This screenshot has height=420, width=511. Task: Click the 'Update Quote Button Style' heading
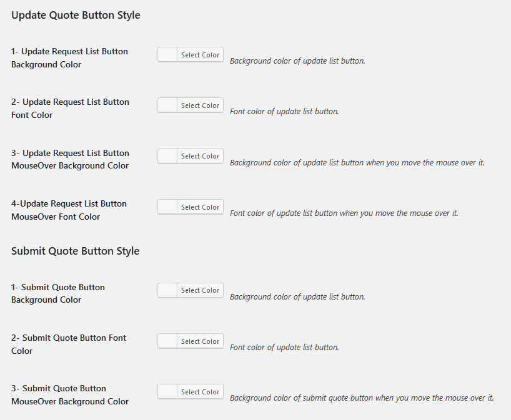tap(76, 16)
